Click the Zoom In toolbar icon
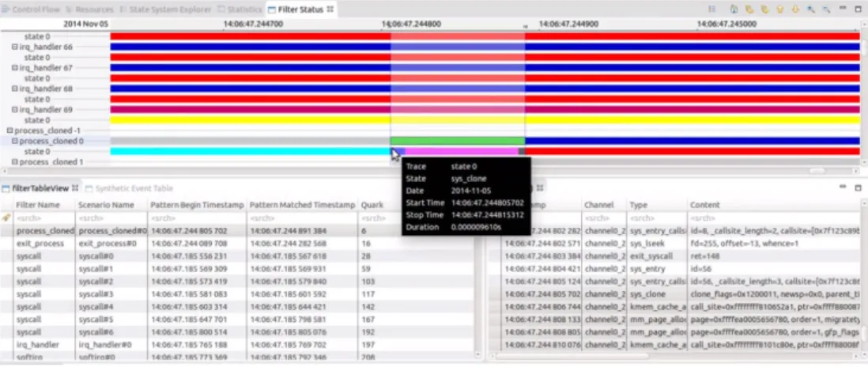868x367 pixels. (x=811, y=9)
